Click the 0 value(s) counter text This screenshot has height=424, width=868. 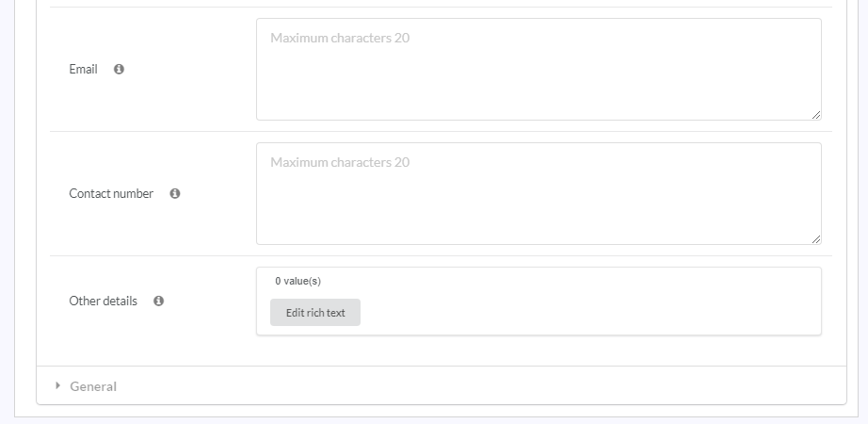[x=297, y=281]
